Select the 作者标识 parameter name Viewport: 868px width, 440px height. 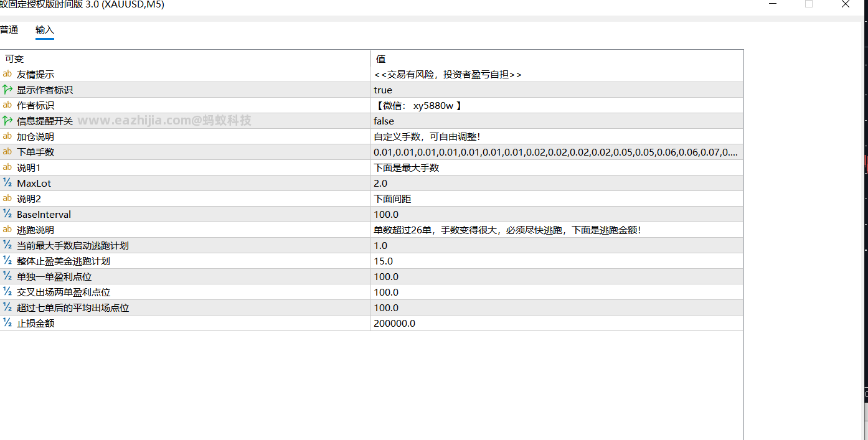point(35,105)
